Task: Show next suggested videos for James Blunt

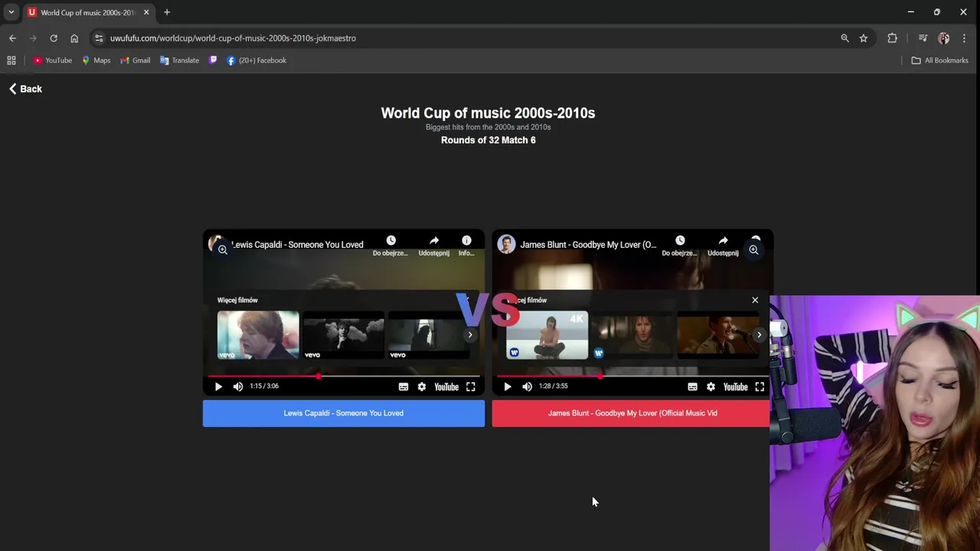Action: tap(759, 334)
